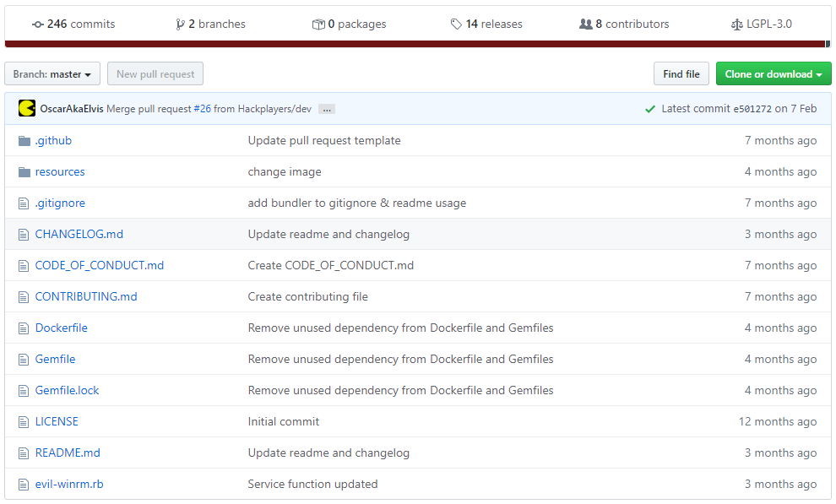Open the .github folder link
This screenshot has height=504, width=836.
tap(53, 141)
